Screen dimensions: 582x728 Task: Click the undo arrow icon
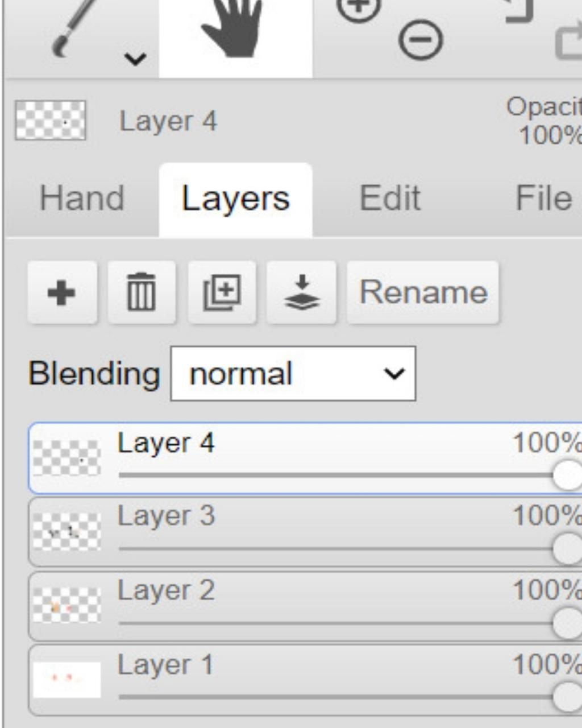[x=520, y=10]
